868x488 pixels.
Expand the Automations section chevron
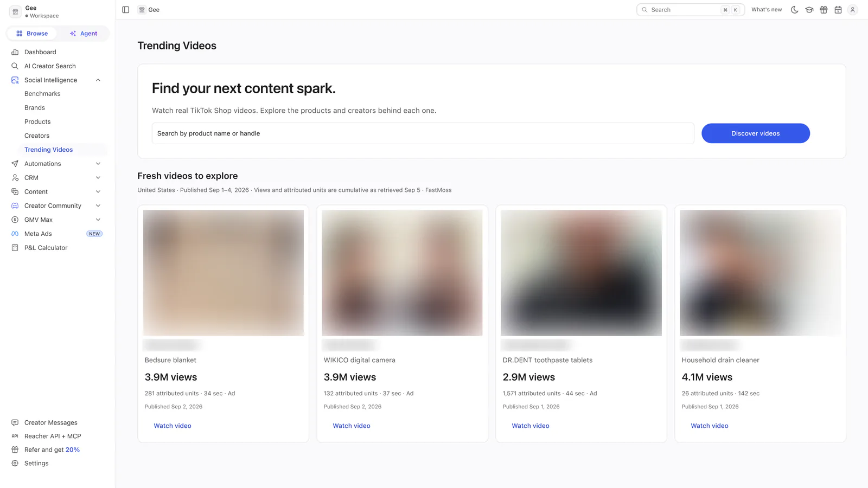pyautogui.click(x=98, y=164)
